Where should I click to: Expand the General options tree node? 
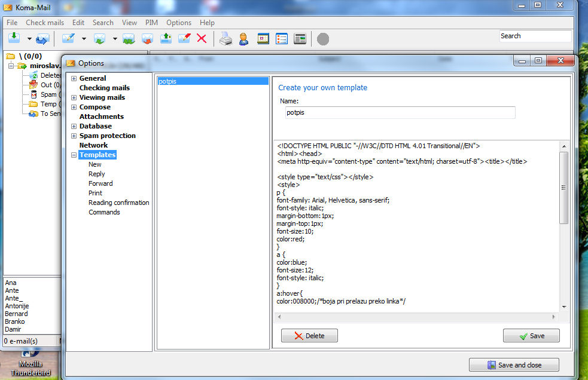click(74, 78)
